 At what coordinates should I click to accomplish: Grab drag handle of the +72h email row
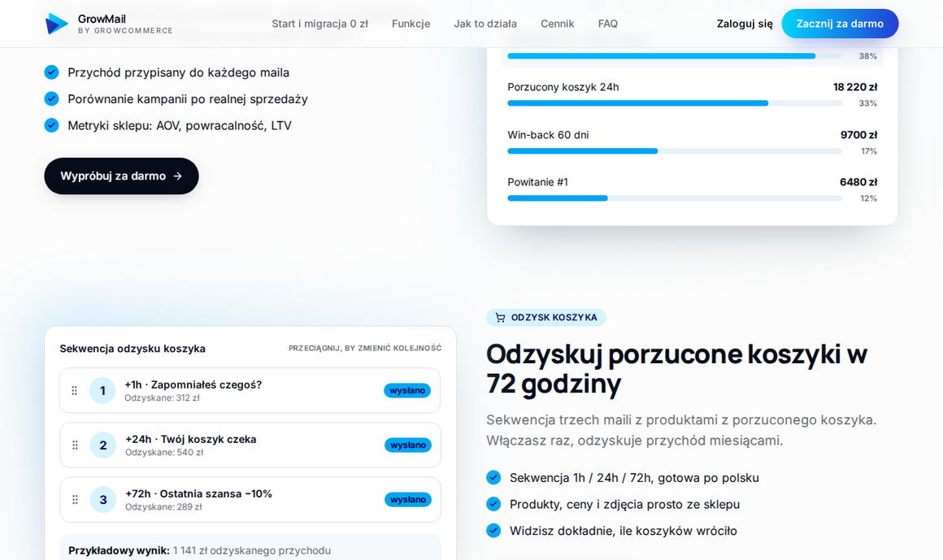tap(75, 500)
